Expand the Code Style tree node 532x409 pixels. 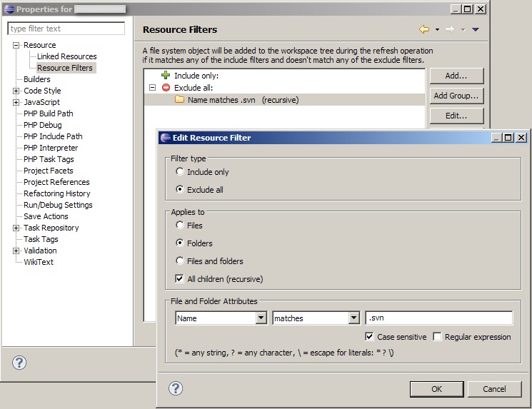point(16,91)
